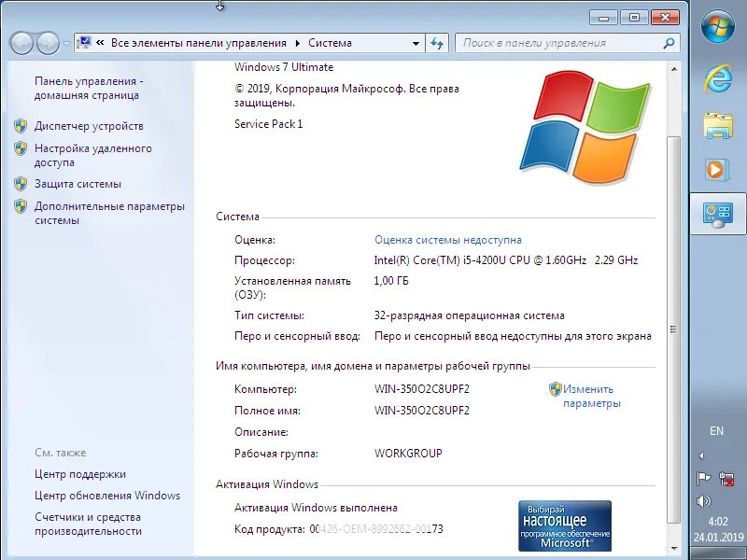747x560 pixels.
Task: Open the volume speaker tray icon
Action: point(704,501)
